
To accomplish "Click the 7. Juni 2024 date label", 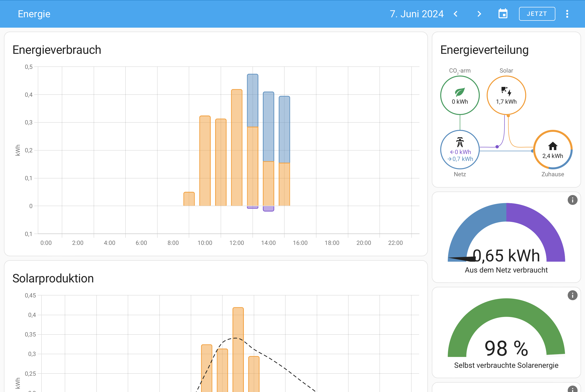I will pos(416,14).
